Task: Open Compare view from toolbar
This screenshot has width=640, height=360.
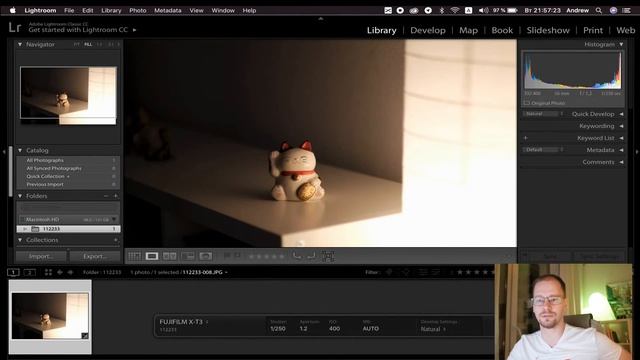Action: coord(169,256)
